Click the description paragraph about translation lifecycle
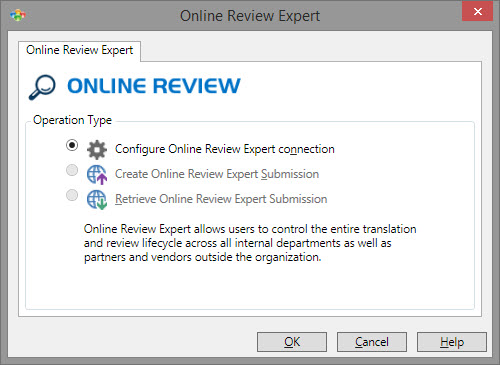The width and height of the screenshot is (500, 365). pos(250,243)
